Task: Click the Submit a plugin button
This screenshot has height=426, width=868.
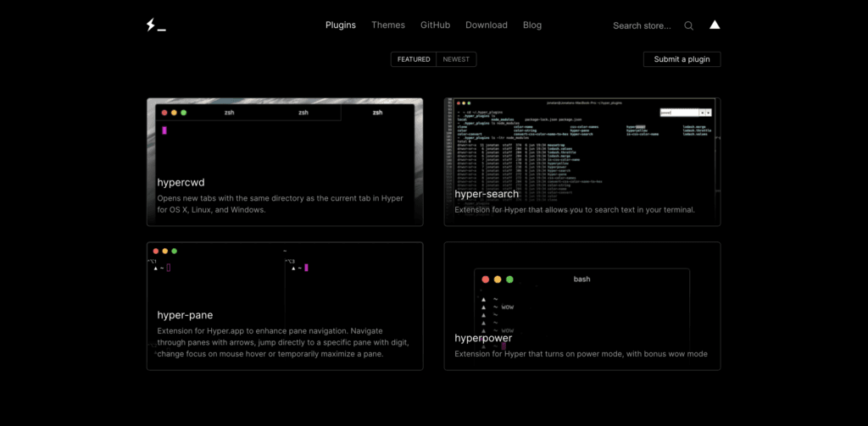Action: [682, 59]
